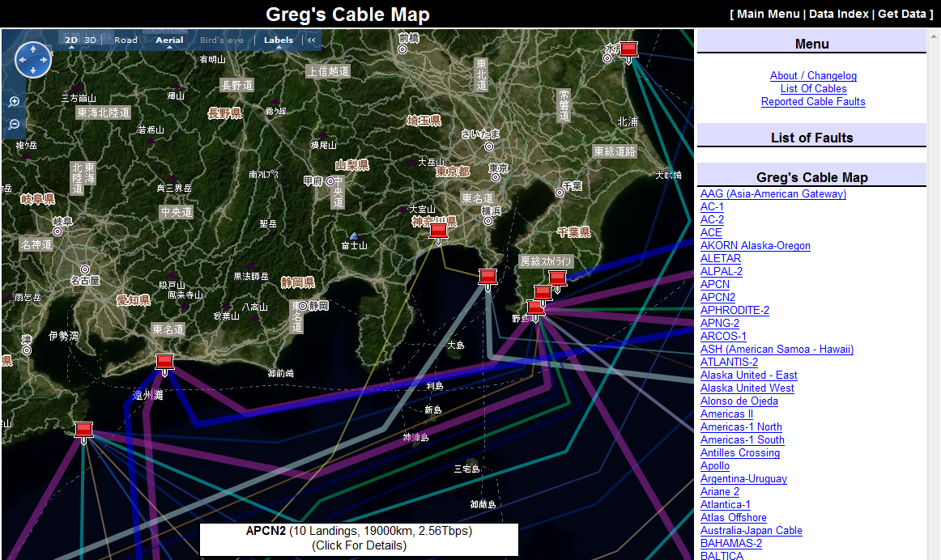
Task: Collapse the map toolbar with the double chevron
Action: click(312, 40)
